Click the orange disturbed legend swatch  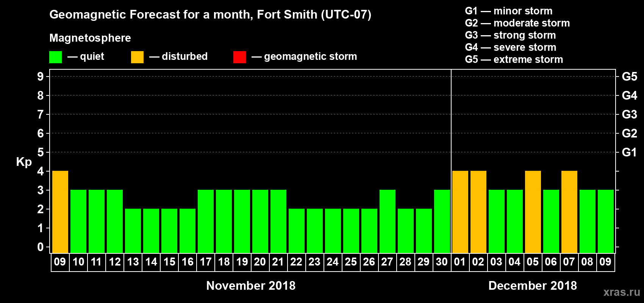pyautogui.click(x=137, y=57)
